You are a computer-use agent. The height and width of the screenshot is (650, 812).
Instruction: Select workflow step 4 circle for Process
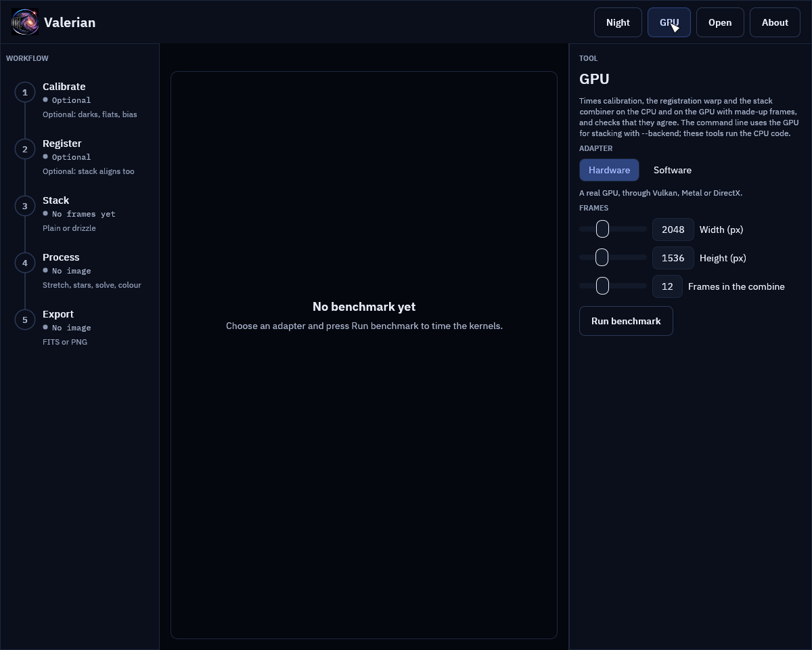[x=25, y=263]
